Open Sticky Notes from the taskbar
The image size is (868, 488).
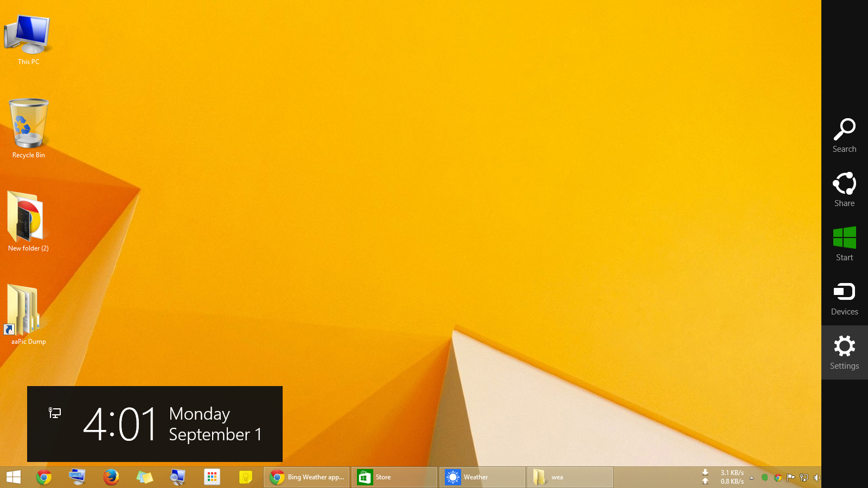(x=245, y=477)
